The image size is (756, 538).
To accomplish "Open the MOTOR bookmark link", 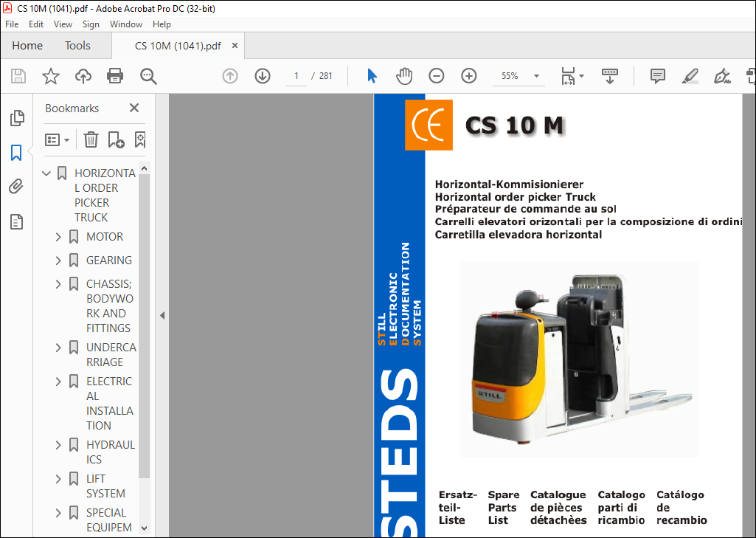I will coord(105,237).
